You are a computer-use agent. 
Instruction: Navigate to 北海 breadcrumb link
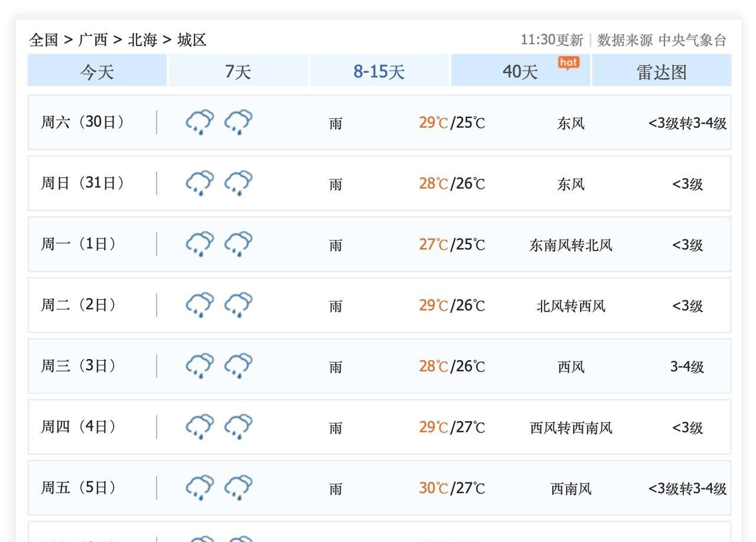(x=142, y=40)
